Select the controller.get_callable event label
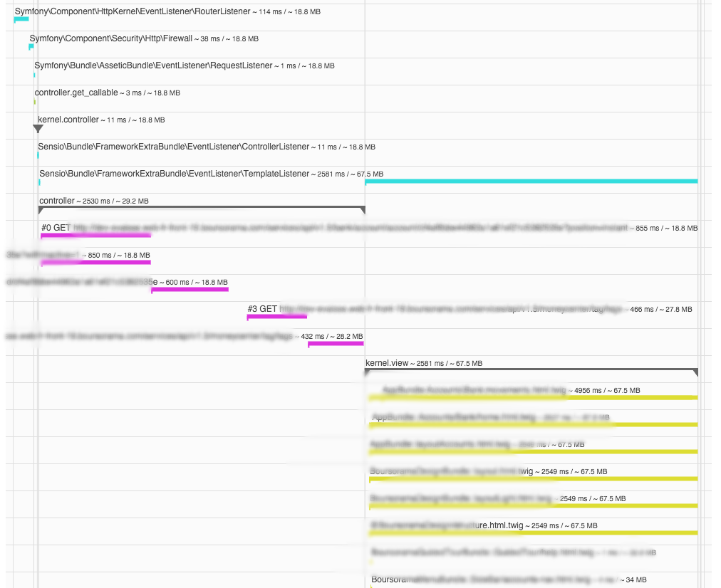 [x=76, y=93]
